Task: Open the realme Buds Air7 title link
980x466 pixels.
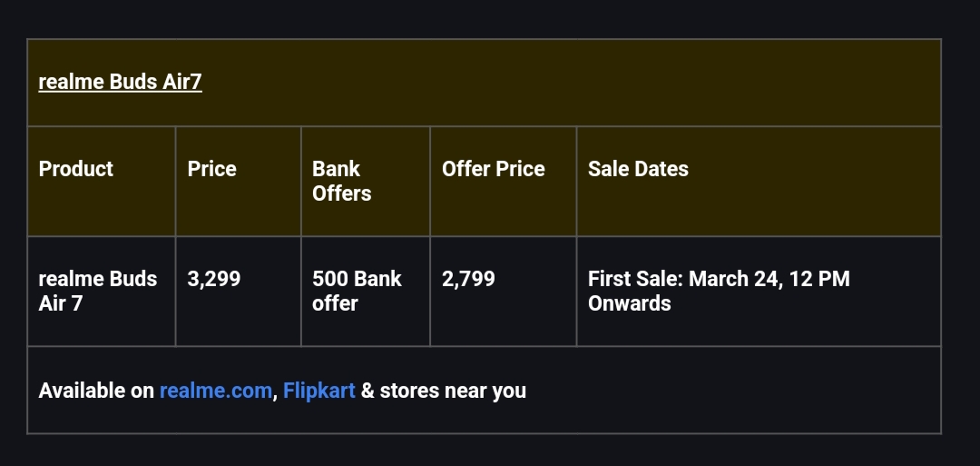Action: [120, 82]
